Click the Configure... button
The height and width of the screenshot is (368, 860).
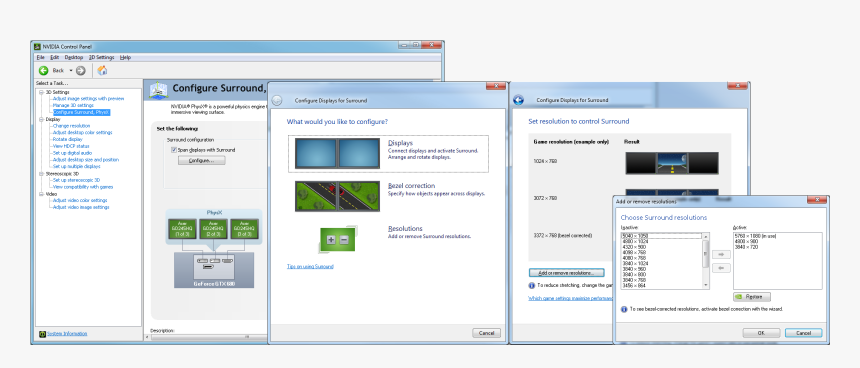click(201, 160)
